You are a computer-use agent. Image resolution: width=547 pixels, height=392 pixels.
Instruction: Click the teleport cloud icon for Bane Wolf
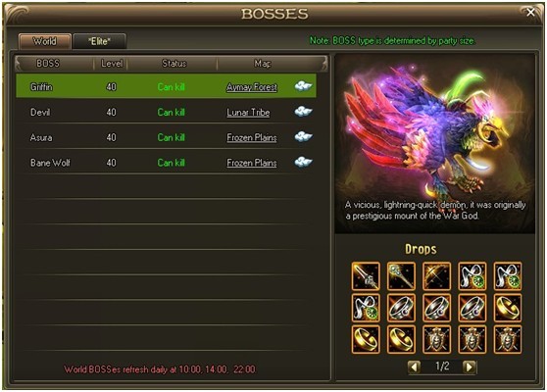(303, 162)
